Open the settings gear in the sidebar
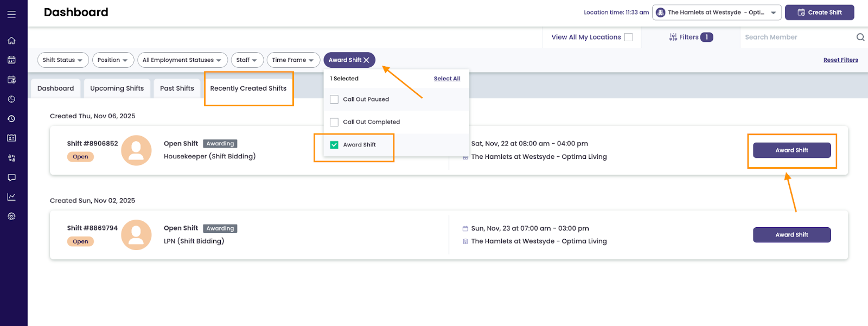 (11, 216)
